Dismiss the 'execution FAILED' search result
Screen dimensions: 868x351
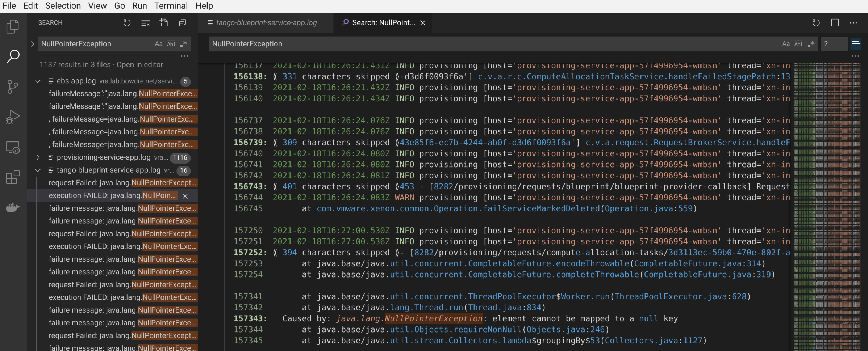click(x=185, y=196)
